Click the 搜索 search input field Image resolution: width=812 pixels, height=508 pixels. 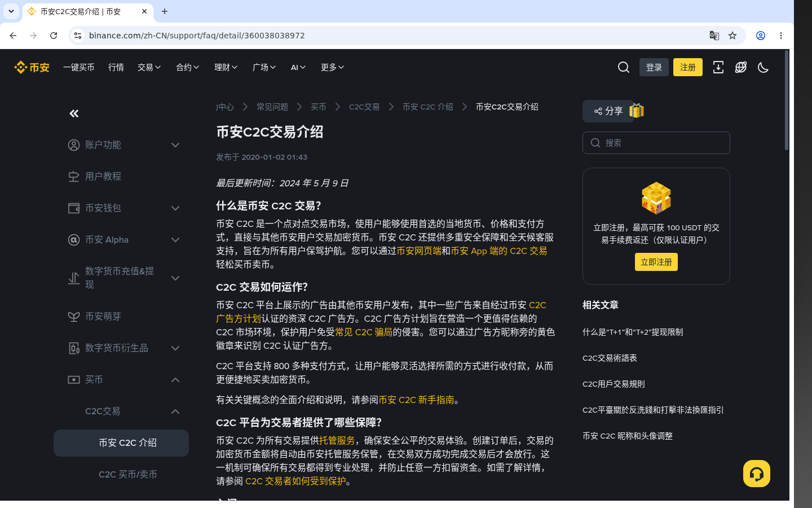pyautogui.click(x=656, y=143)
